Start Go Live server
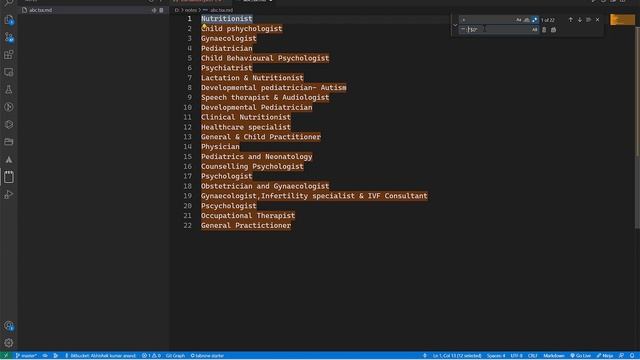Image resolution: width=640 pixels, height=360 pixels. [580, 356]
